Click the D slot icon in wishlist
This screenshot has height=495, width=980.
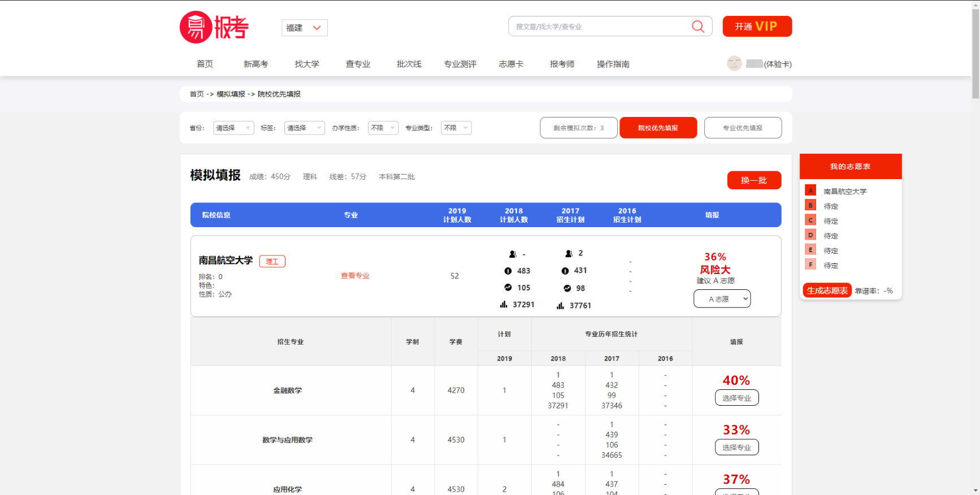pos(810,235)
